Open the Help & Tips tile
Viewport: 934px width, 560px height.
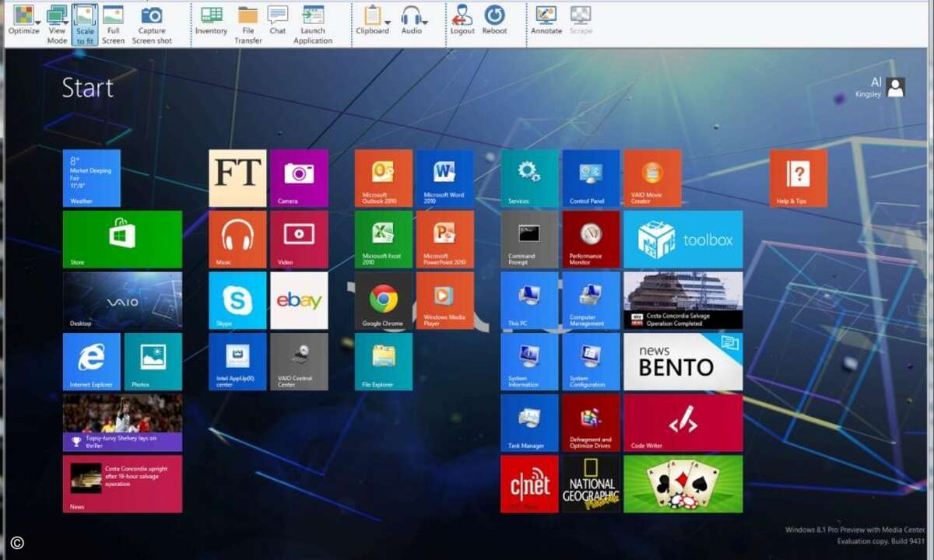point(799,178)
